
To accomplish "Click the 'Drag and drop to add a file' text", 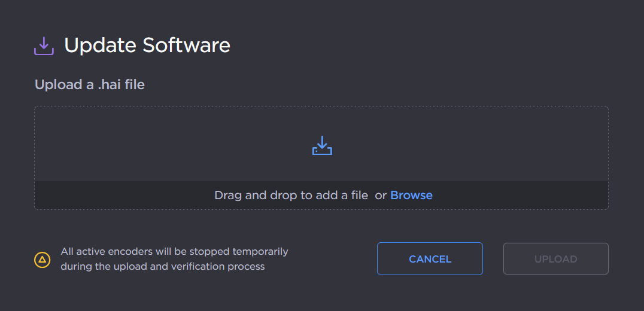I will coord(291,195).
